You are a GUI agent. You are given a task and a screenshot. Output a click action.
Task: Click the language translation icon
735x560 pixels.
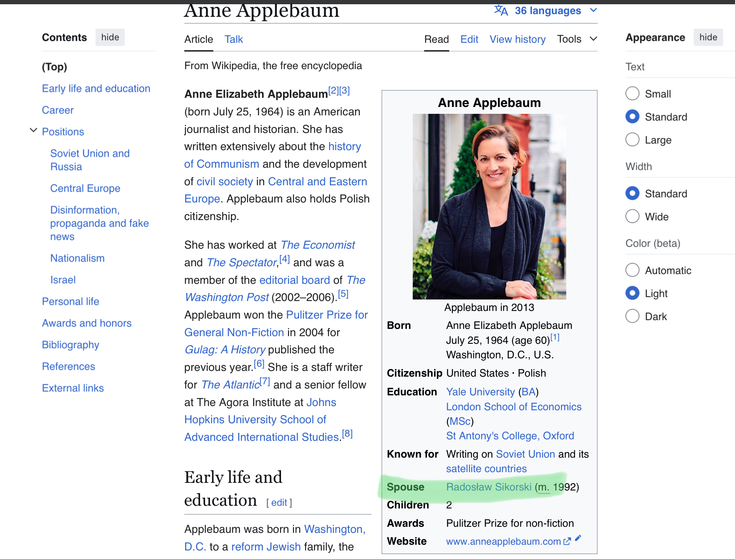click(501, 10)
